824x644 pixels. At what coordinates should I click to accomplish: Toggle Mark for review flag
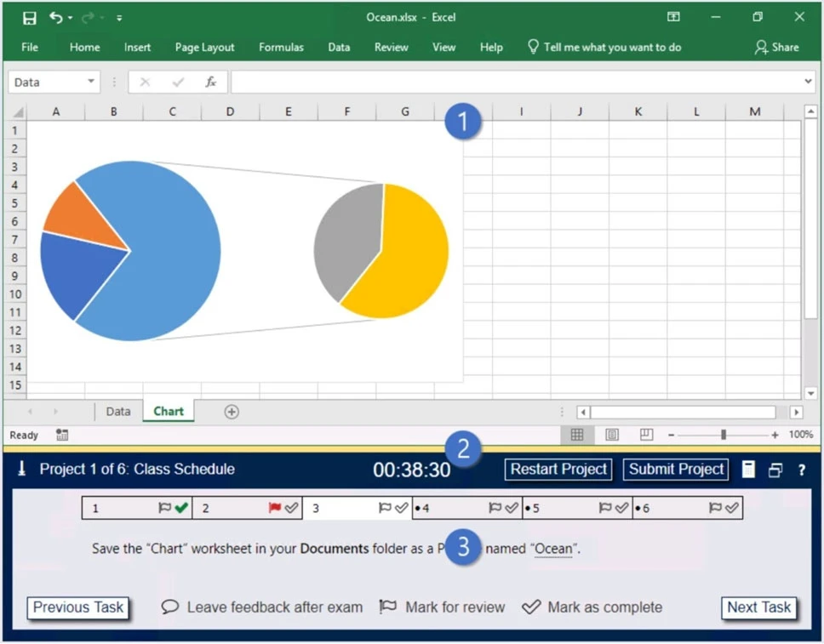point(388,607)
